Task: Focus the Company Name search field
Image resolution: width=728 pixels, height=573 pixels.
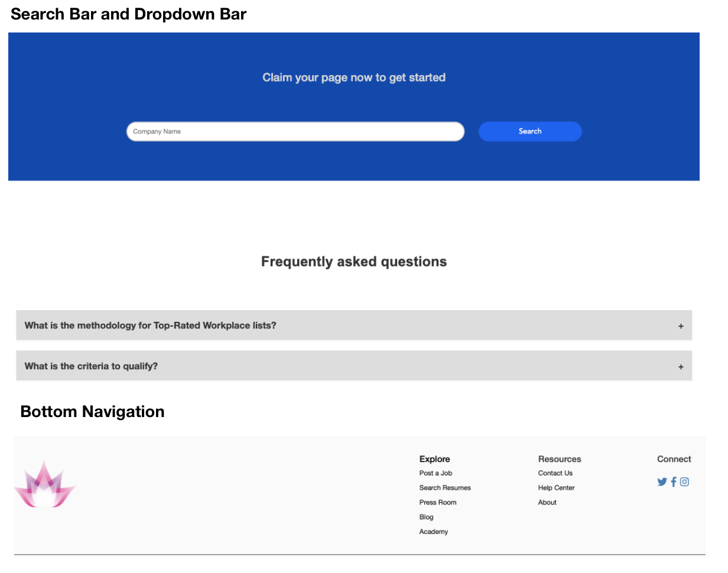Action: pyautogui.click(x=295, y=131)
